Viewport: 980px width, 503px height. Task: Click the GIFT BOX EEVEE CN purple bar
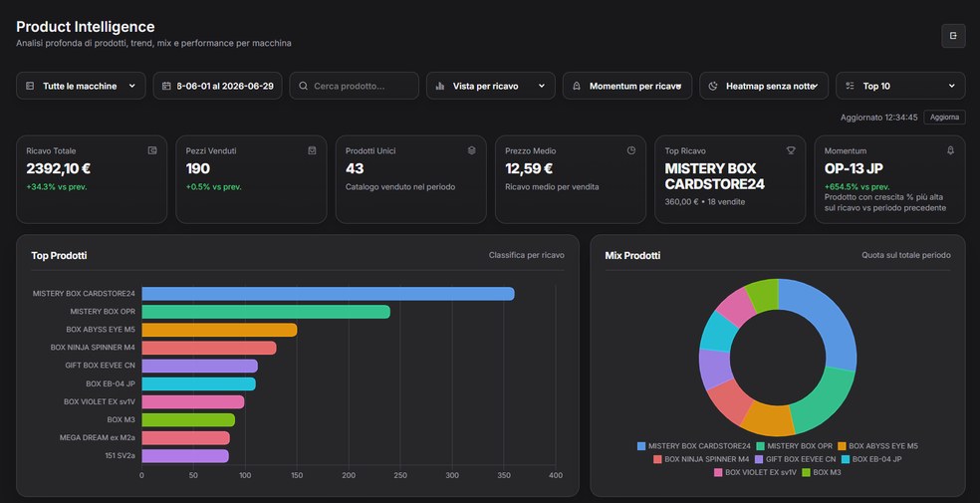(x=199, y=367)
